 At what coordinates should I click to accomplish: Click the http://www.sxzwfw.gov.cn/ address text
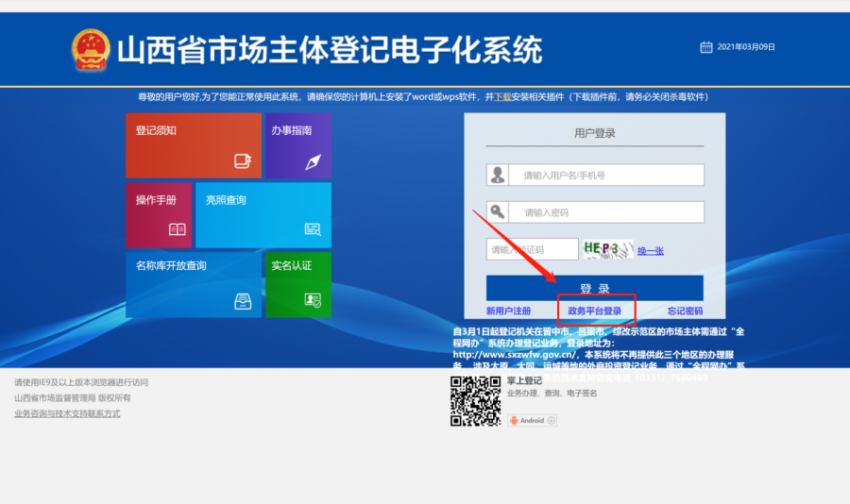516,355
